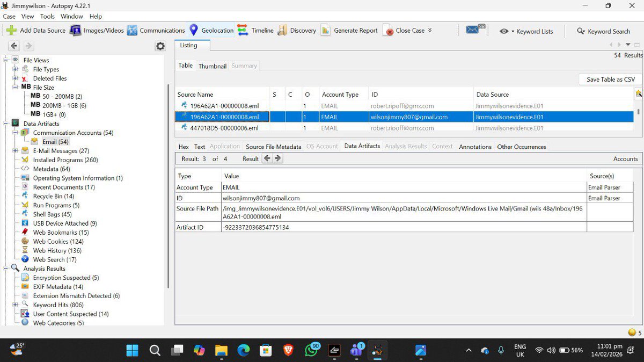The height and width of the screenshot is (362, 644).
Task: Click the Encryption Suspected icon
Action: [x=25, y=278]
